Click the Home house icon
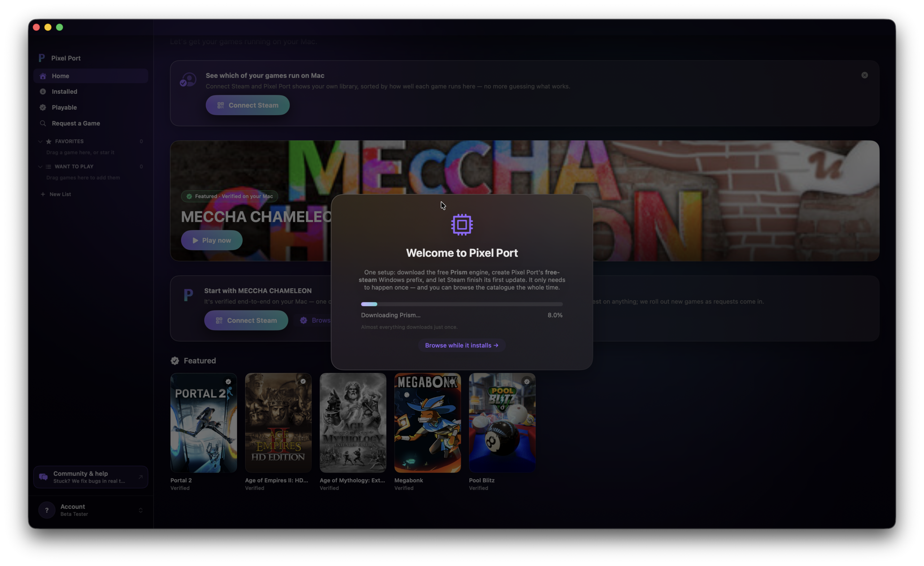Screen dimensions: 924x566 [43, 76]
